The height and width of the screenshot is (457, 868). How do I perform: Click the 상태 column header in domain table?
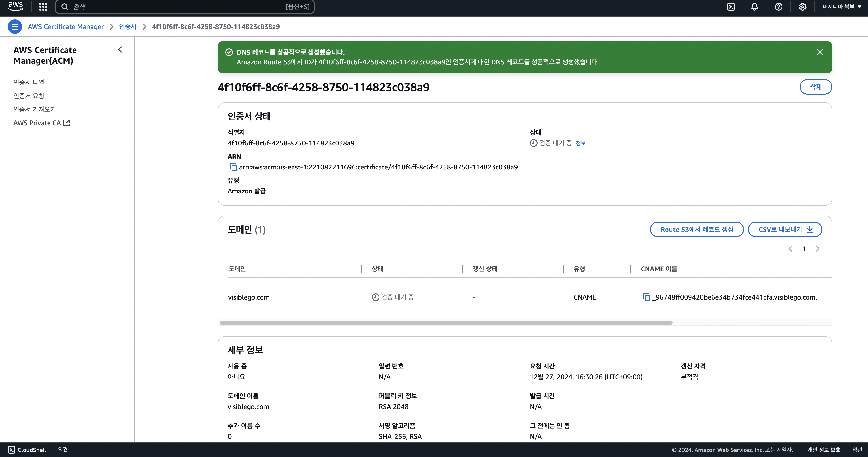click(x=377, y=268)
